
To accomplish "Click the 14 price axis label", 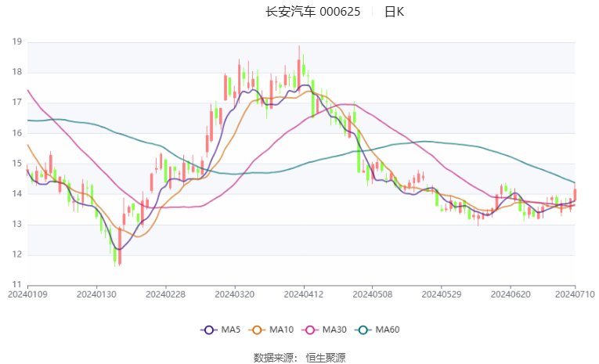I will (x=16, y=193).
